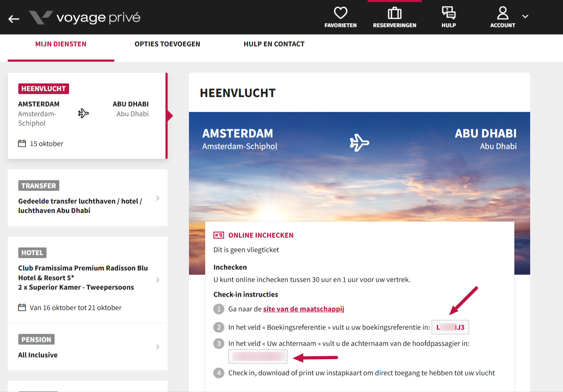Screen dimensions: 563x392
Task: Expand the Hotel card chevron
Action: coord(158,280)
